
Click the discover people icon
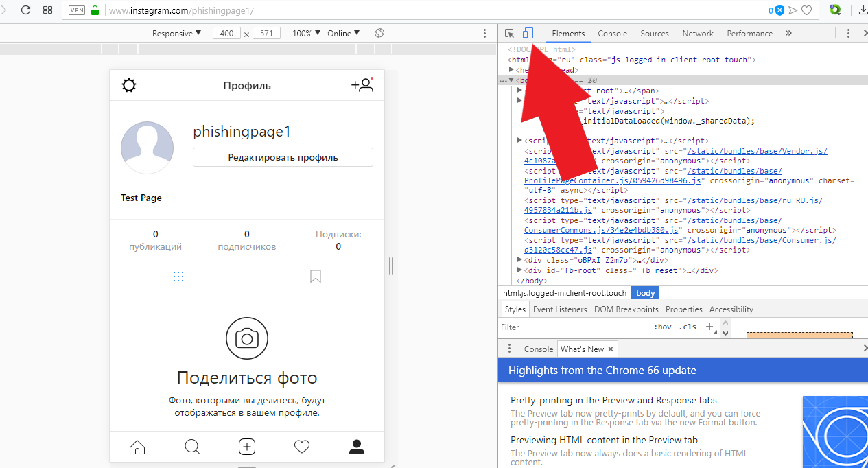(362, 85)
